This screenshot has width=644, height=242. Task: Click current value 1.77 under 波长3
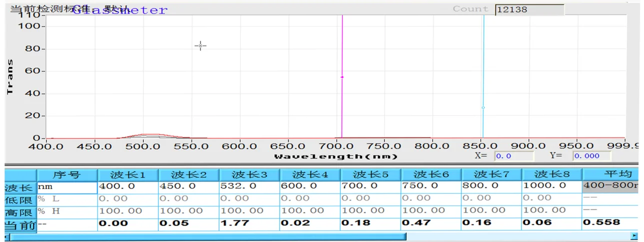click(249, 224)
